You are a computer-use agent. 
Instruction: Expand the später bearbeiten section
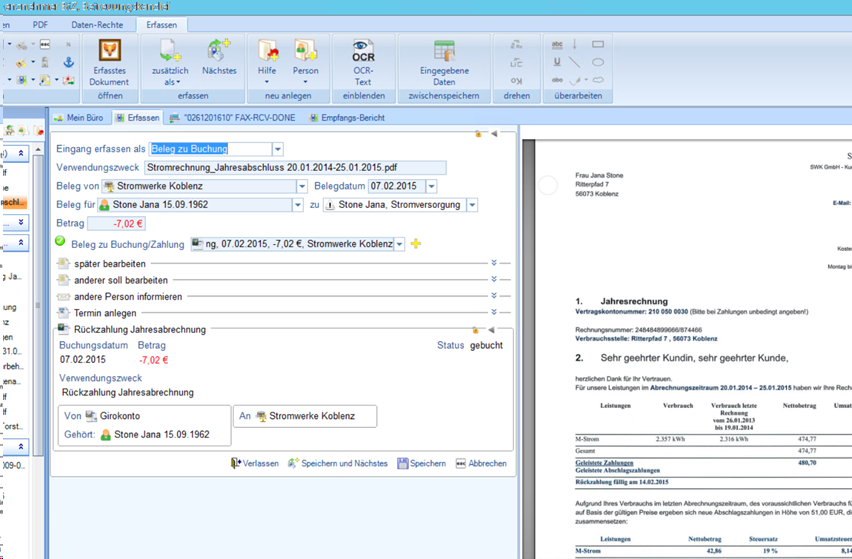(494, 263)
